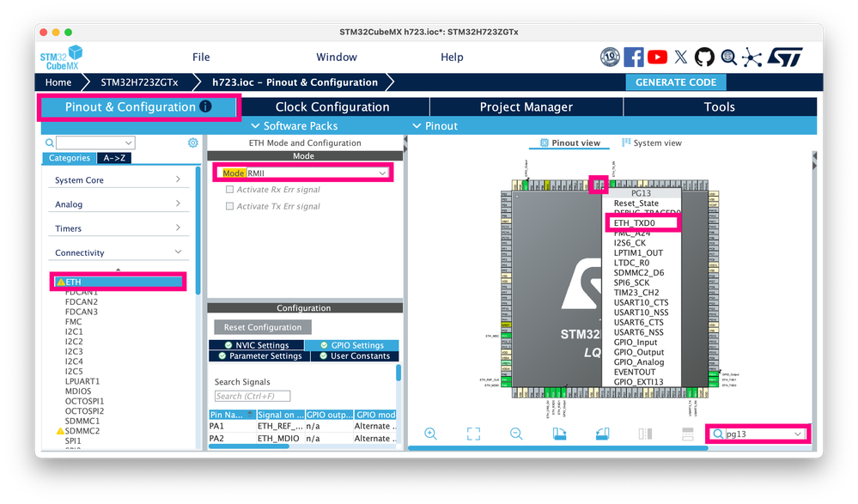The height and width of the screenshot is (504, 858).
Task: Click the STM32CubeMX logo icon
Action: coord(61,58)
